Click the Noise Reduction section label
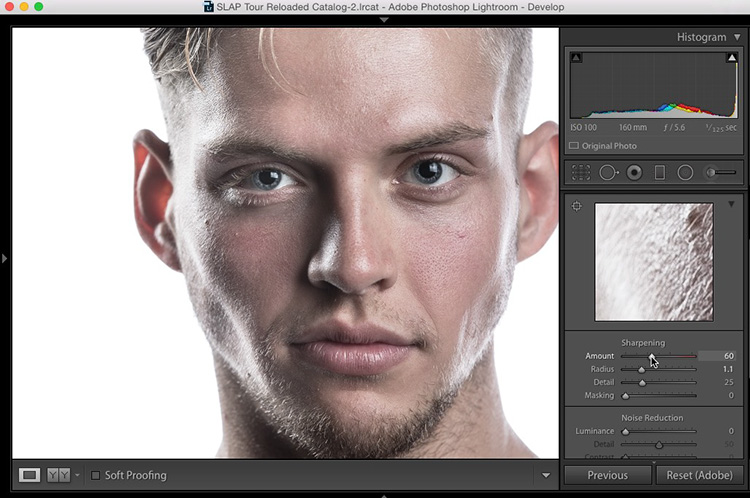 (652, 418)
